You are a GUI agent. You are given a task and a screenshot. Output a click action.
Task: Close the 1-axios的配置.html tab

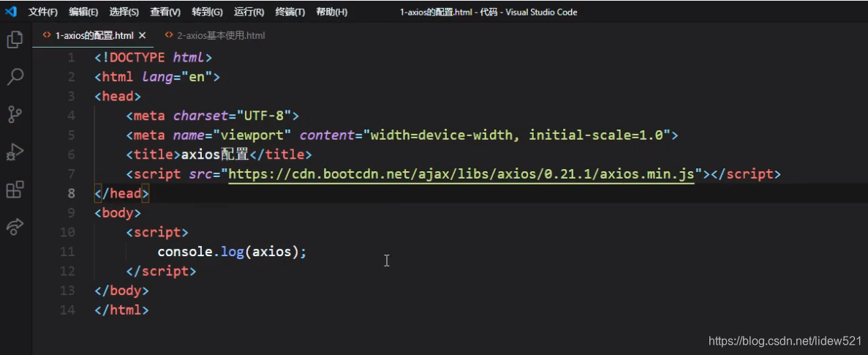pos(143,35)
